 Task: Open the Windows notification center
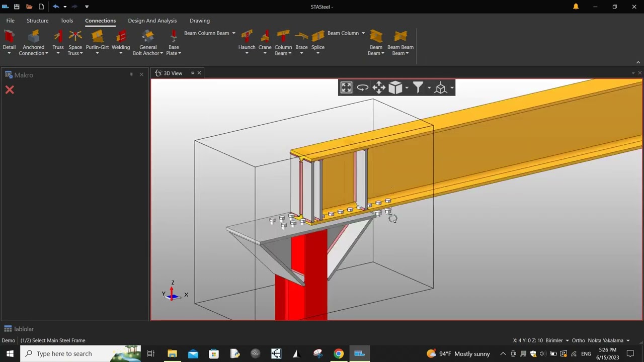click(631, 353)
